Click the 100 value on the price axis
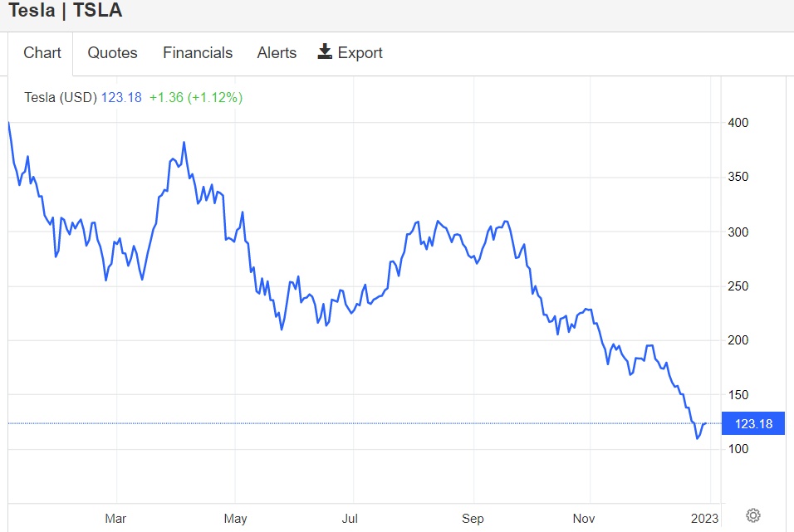This screenshot has height=532, width=794. pyautogui.click(x=738, y=449)
